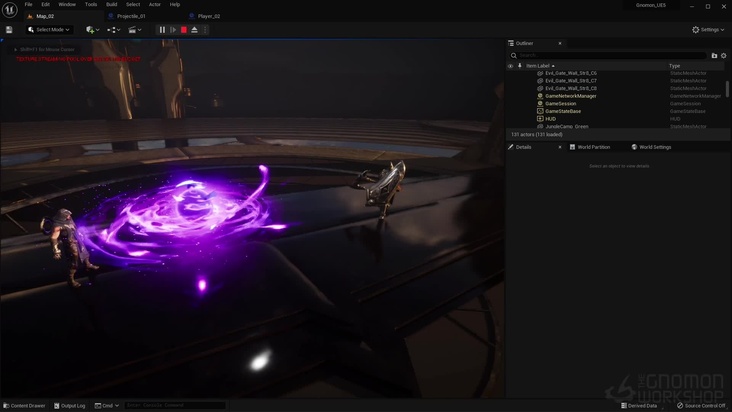Screen dimensions: 732x412
Task: Click the search magnifier icon in Outliner
Action: point(514,56)
